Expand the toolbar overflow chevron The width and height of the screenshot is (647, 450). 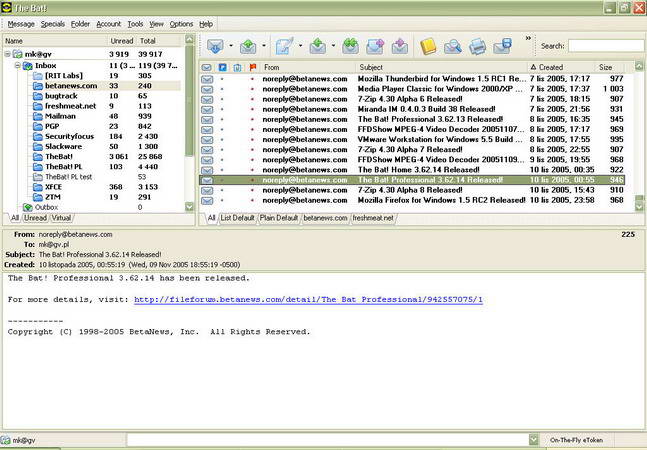click(x=527, y=40)
